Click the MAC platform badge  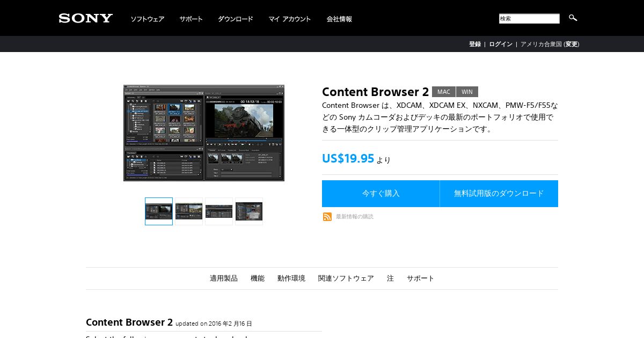coord(444,92)
